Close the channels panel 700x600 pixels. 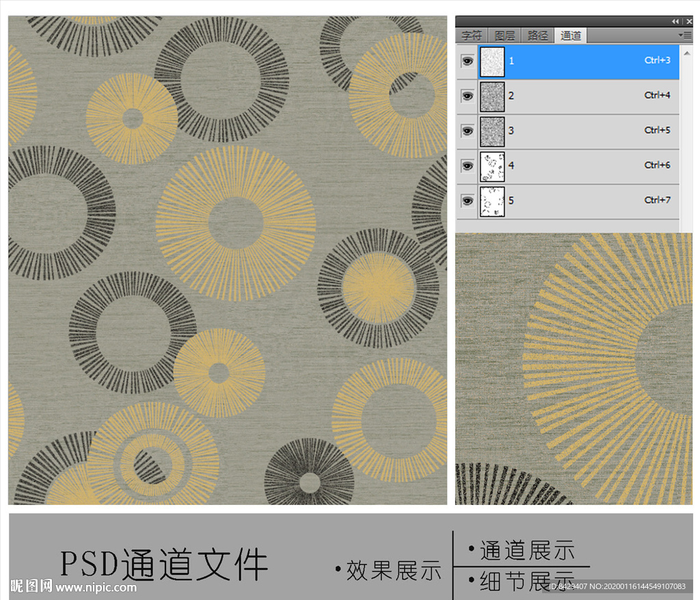tap(689, 21)
